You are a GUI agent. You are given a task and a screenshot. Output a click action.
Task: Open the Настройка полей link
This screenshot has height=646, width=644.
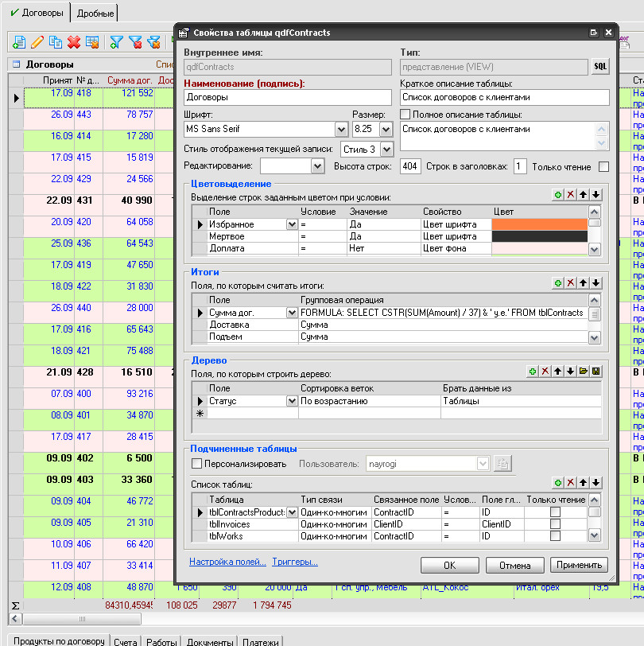coord(227,562)
